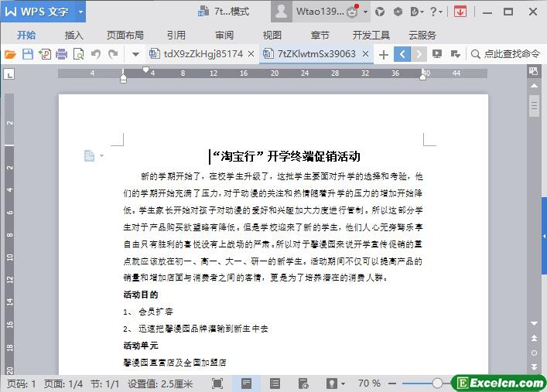Click the Wtao139... account name
Viewport: 547px width, 392px height.
tap(320, 12)
